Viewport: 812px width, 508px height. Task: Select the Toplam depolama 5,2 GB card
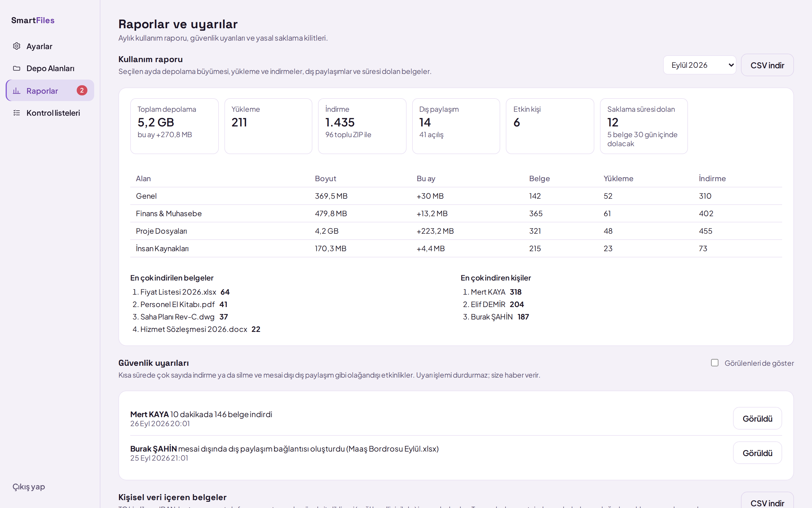174,126
